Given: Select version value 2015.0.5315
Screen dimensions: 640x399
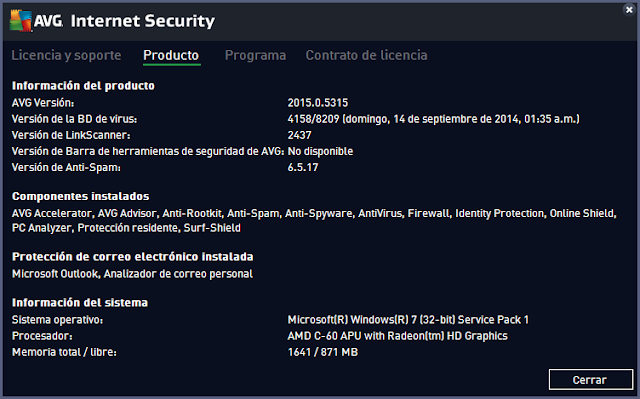Looking at the screenshot, I should 318,103.
